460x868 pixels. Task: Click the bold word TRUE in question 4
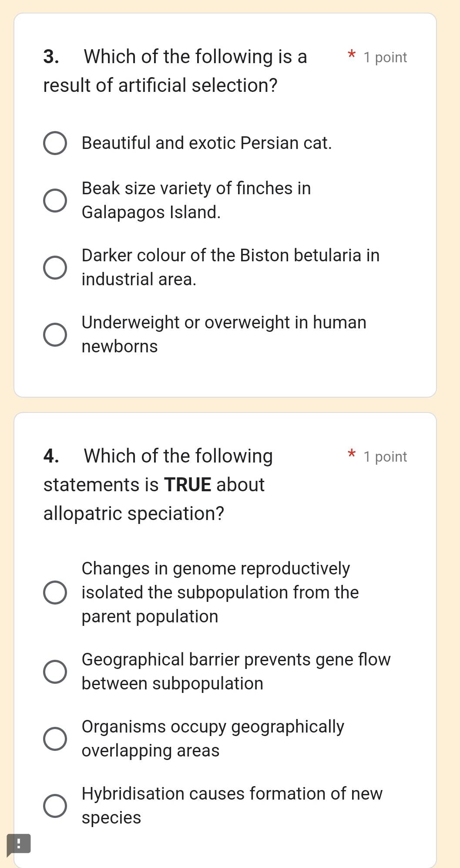(188, 484)
